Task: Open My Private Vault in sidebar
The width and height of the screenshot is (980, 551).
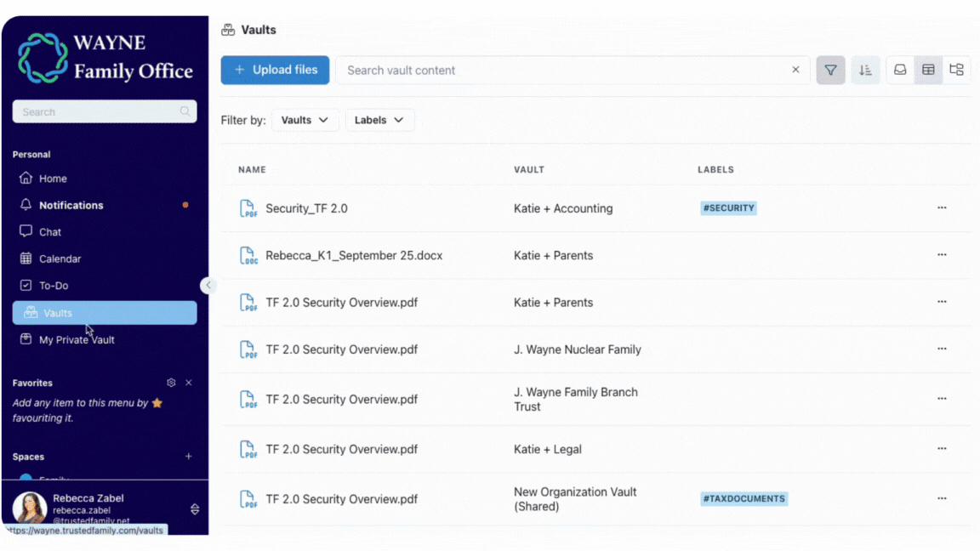Action: [x=77, y=340]
